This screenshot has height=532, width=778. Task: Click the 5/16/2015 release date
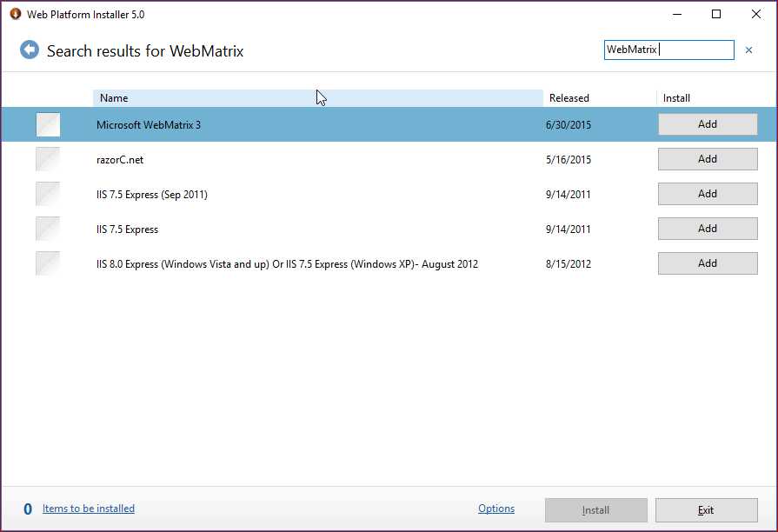(569, 160)
